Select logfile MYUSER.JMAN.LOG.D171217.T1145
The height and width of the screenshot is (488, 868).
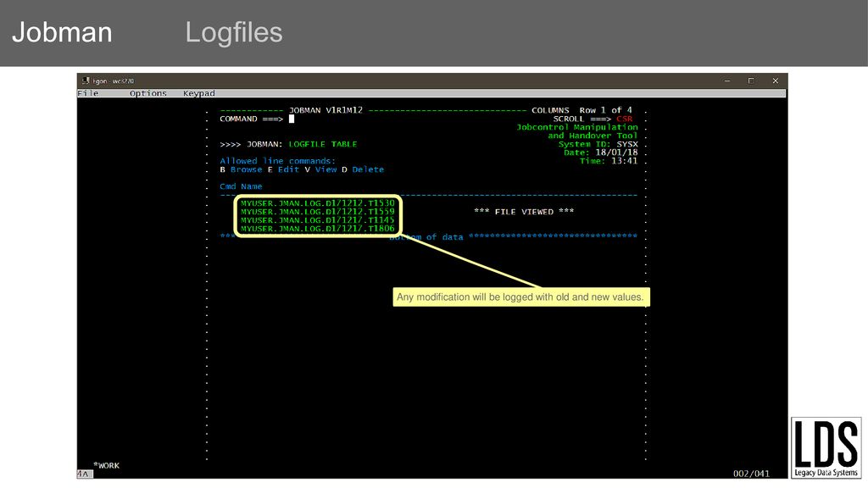[x=317, y=220]
